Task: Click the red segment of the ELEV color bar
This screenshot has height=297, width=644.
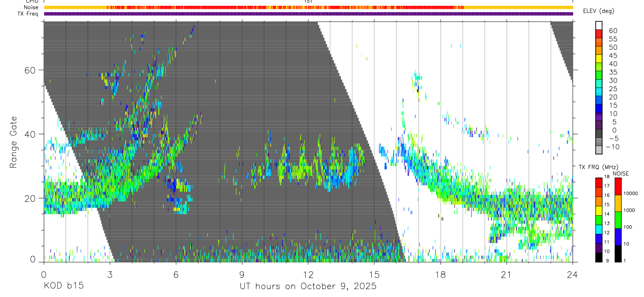Action: (599, 34)
